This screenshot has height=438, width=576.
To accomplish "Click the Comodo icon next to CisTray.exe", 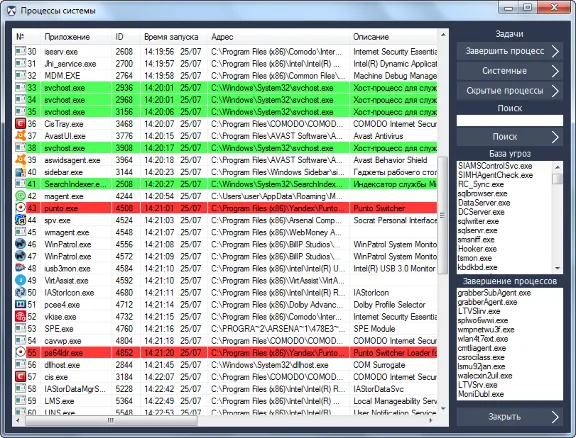I will [20, 123].
